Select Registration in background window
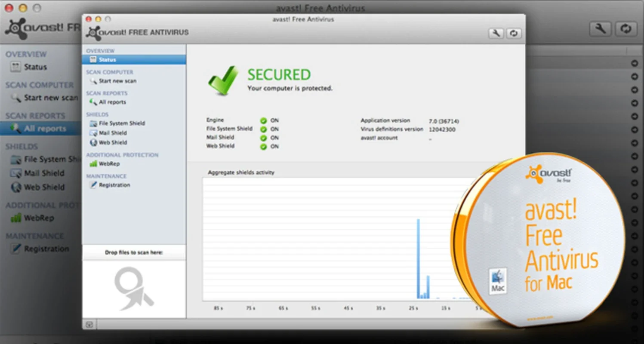The height and width of the screenshot is (344, 644). (46, 249)
